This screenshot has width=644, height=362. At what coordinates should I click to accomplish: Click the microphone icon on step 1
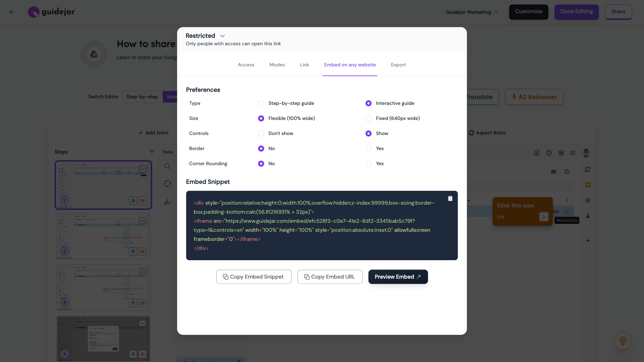pos(133,201)
